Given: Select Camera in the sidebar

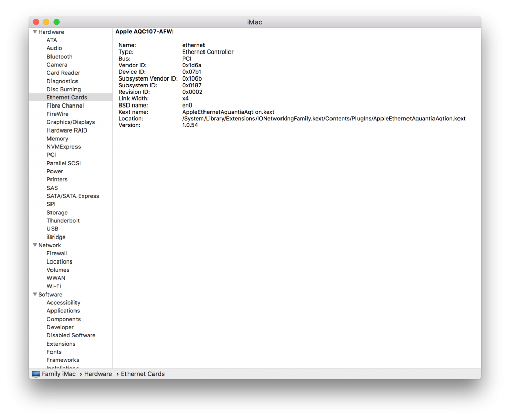Looking at the screenshot, I should click(x=57, y=65).
